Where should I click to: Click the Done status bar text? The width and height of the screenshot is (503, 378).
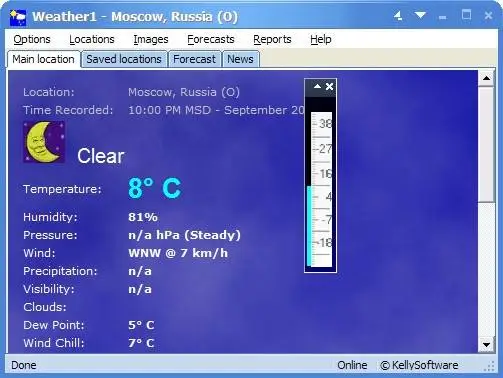coord(24,365)
